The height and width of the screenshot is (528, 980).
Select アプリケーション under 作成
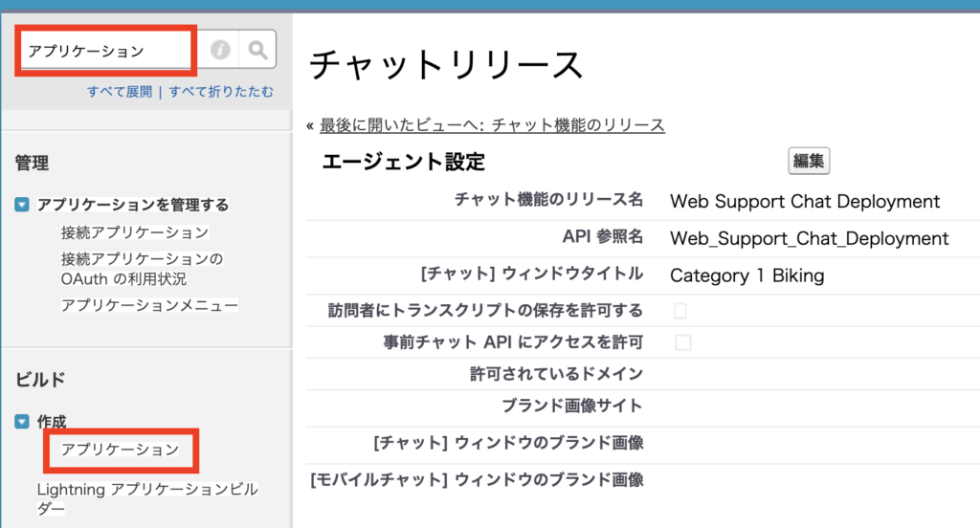click(120, 450)
